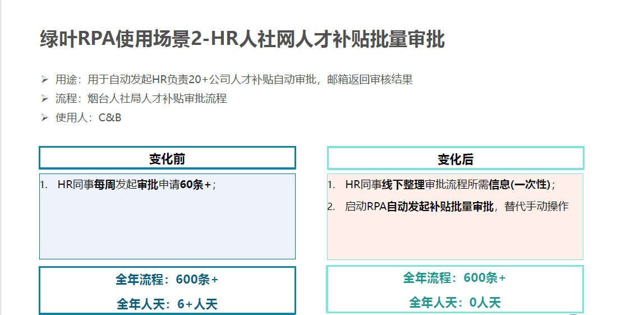Click the 使用人：C&B bullet line
The height and width of the screenshot is (315, 644).
[88, 117]
